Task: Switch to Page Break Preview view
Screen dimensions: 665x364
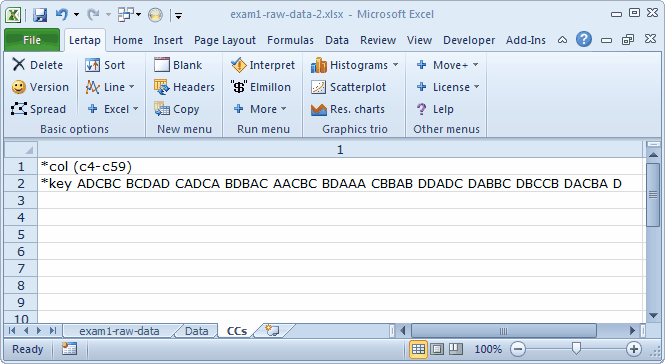Action: tap(455, 349)
